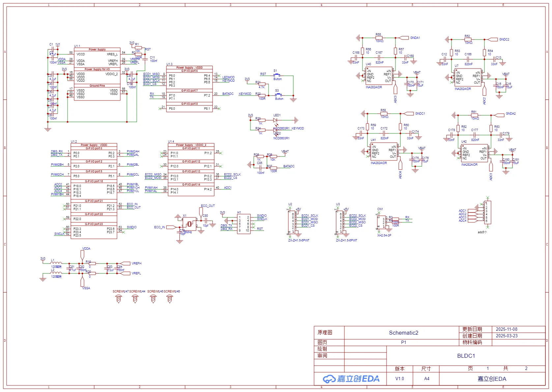The image size is (552, 392).
Task: Select the L1 inductor symbol
Action: (56, 264)
